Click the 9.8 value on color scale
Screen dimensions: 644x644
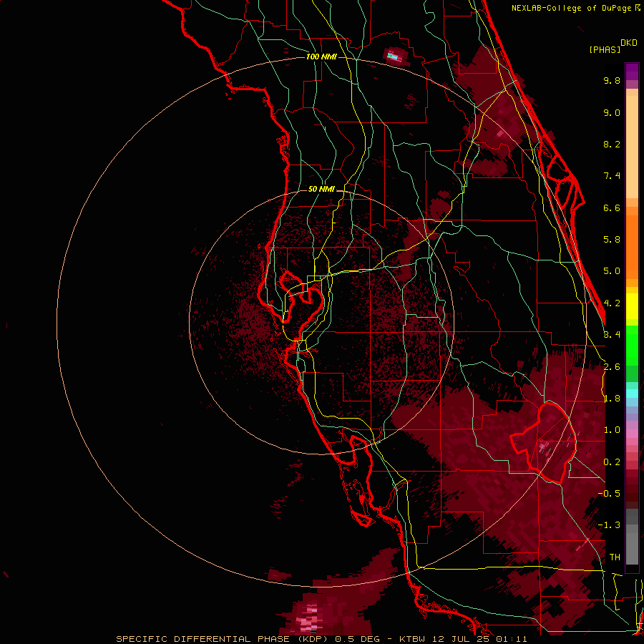coord(612,80)
